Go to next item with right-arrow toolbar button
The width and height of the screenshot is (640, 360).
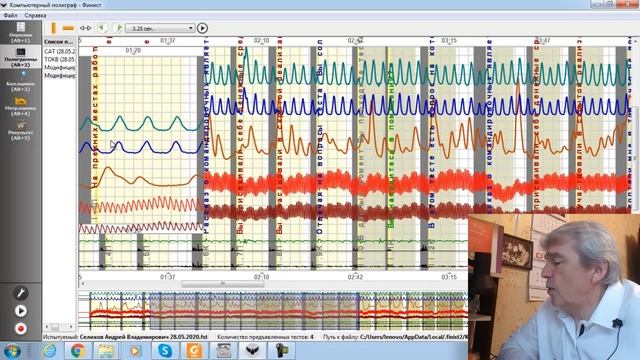(x=118, y=28)
